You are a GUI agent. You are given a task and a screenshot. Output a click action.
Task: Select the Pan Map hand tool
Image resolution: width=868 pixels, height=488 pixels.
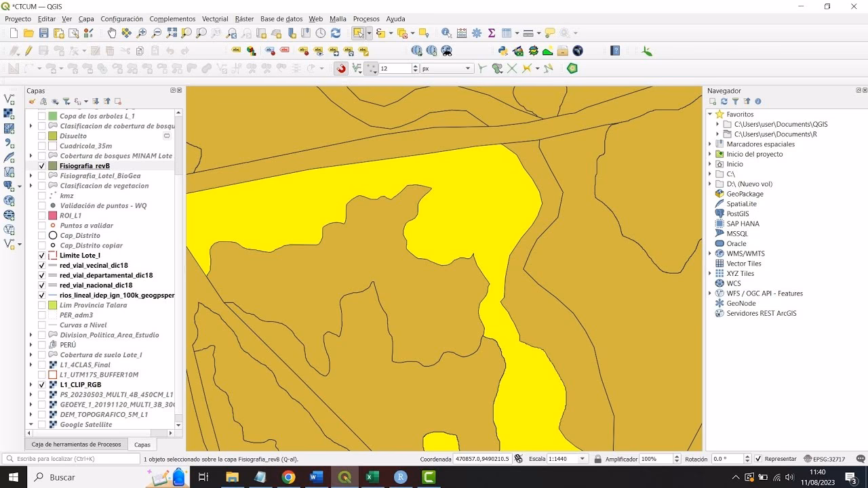[113, 32]
